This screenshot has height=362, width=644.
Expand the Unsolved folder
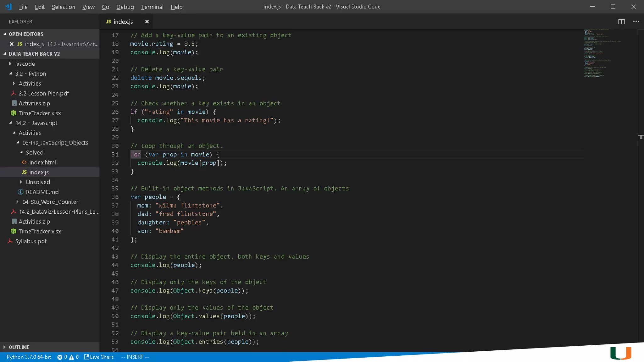tap(38, 182)
